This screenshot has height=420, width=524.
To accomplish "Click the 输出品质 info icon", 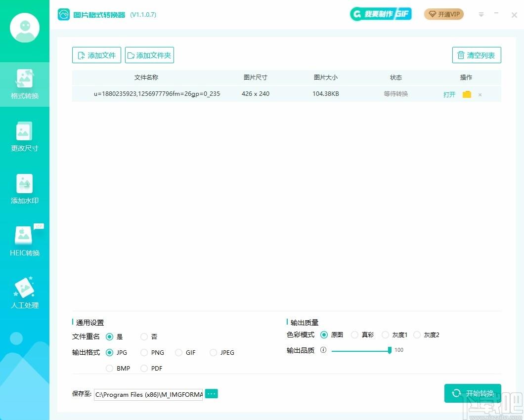I will pyautogui.click(x=323, y=350).
